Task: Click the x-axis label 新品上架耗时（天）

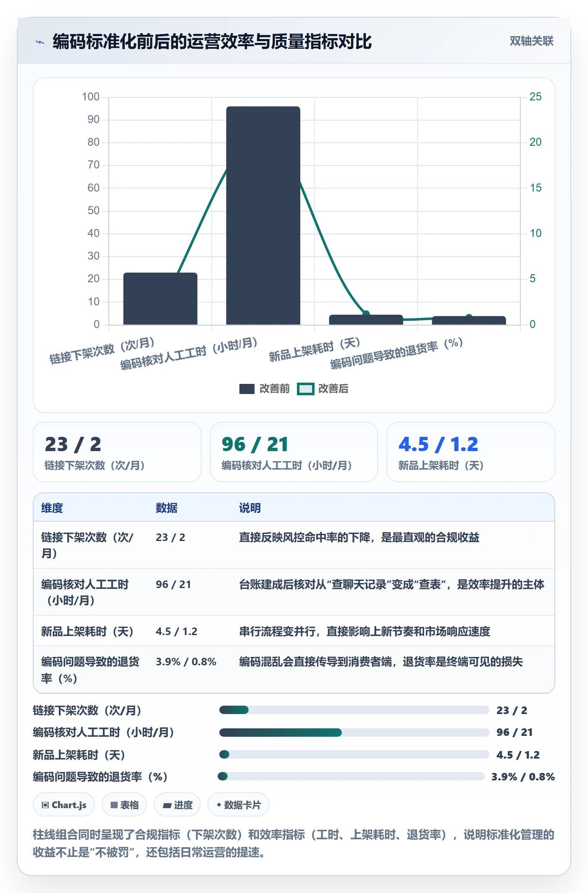Action: [x=315, y=349]
